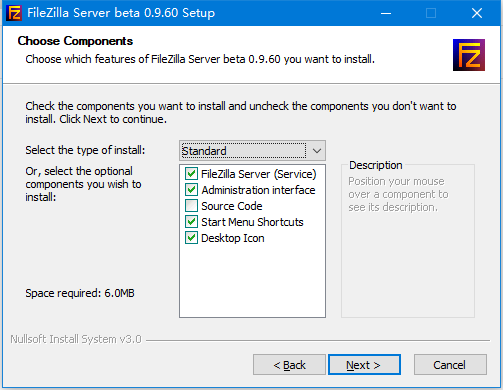Screen dimensions: 503x390
Task: Click the FileZilla icon in title bar
Action: [14, 13]
